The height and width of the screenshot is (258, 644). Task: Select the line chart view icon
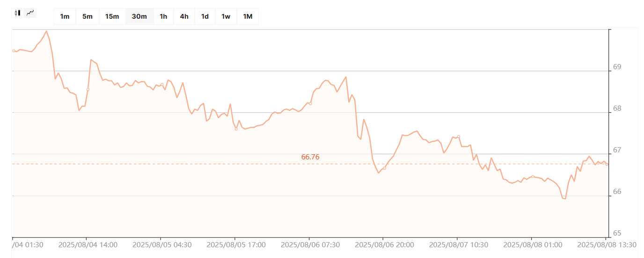point(30,13)
